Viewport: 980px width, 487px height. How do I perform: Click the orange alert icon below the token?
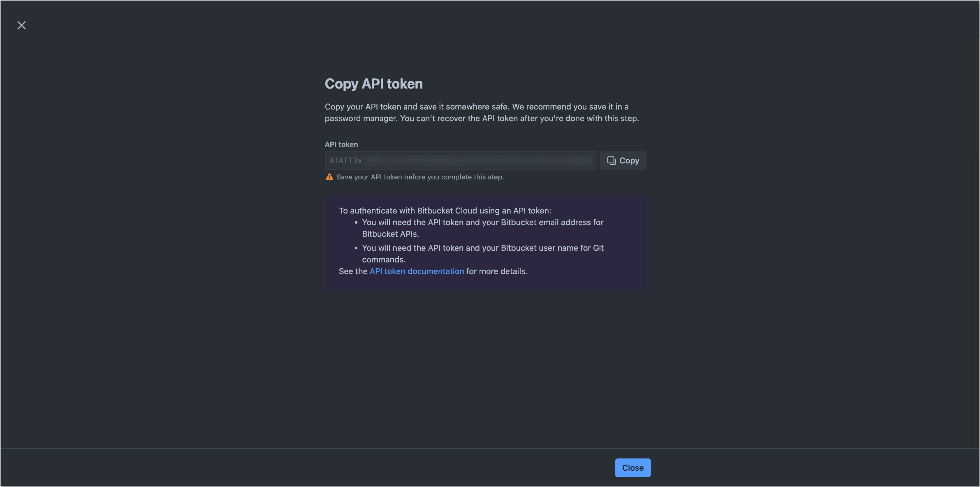point(329,177)
